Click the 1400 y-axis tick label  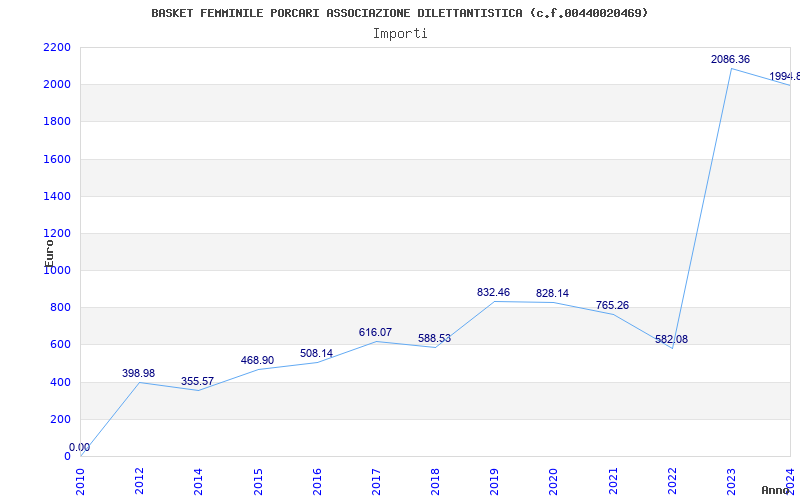[x=57, y=196]
